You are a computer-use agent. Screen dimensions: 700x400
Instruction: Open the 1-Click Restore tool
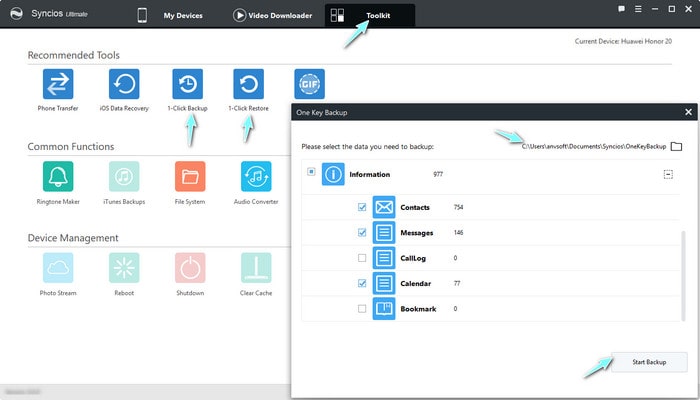(249, 84)
